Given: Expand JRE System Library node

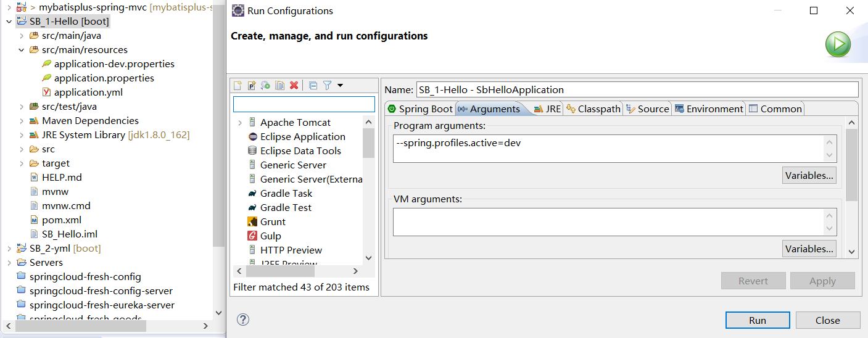Looking at the screenshot, I should [x=21, y=135].
